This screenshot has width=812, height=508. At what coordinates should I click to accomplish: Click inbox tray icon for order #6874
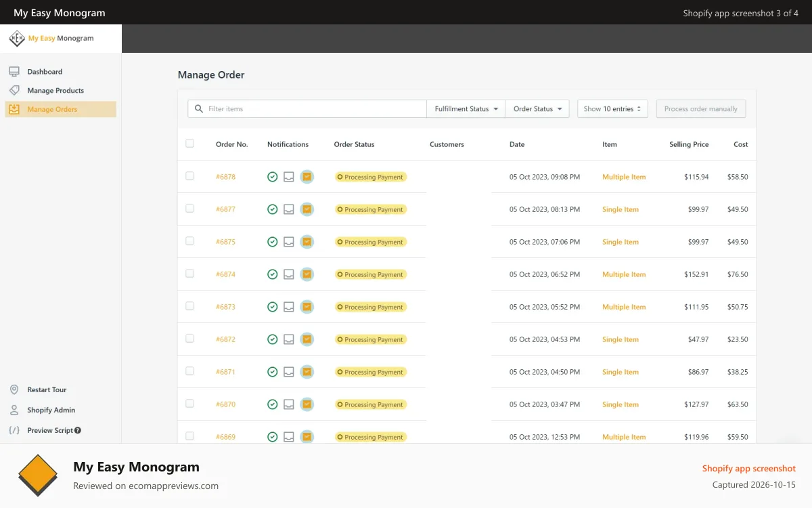(x=289, y=274)
